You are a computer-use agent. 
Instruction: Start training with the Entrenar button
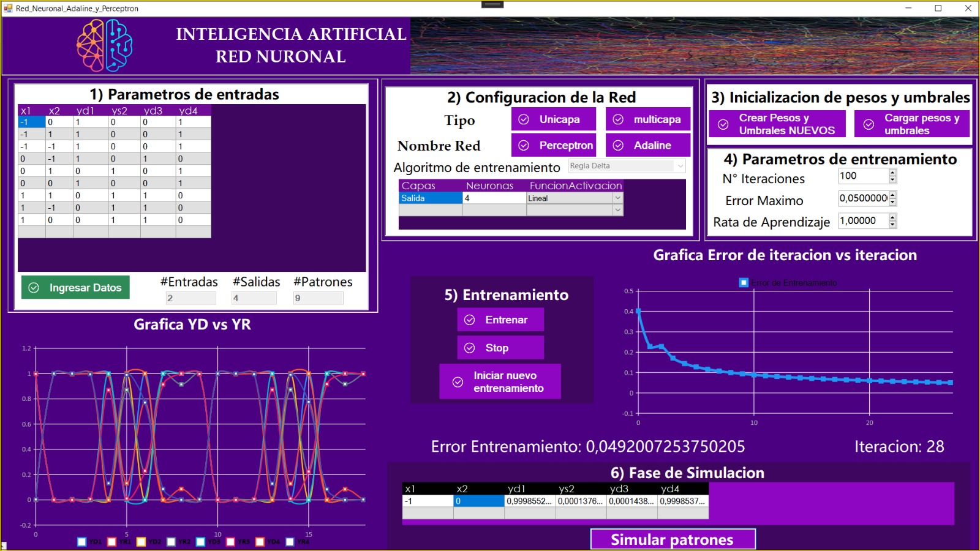(500, 319)
